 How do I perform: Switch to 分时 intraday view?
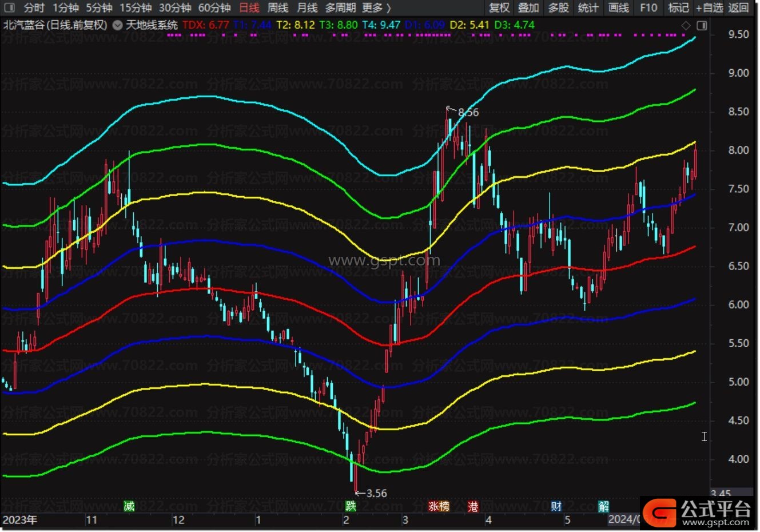34,7
